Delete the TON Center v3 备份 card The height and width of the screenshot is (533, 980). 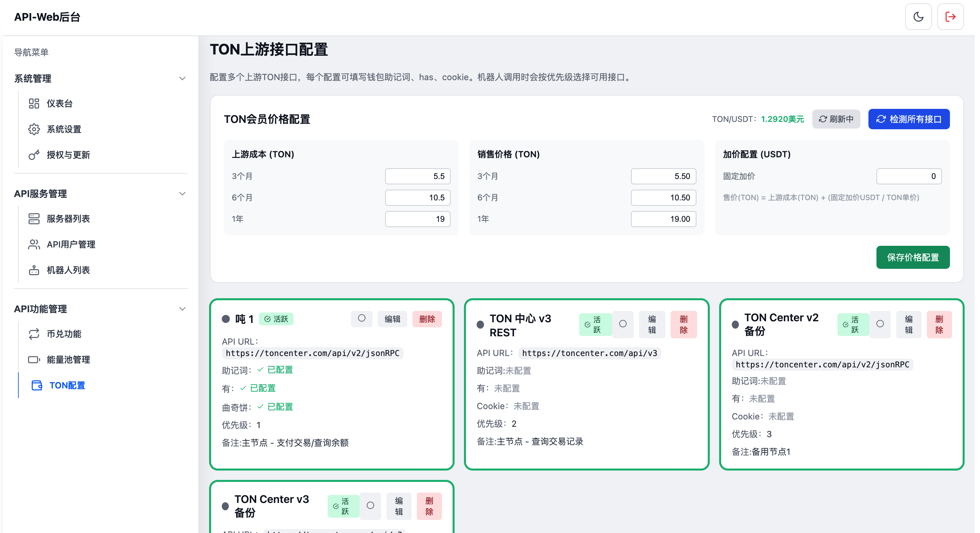pyautogui.click(x=429, y=506)
